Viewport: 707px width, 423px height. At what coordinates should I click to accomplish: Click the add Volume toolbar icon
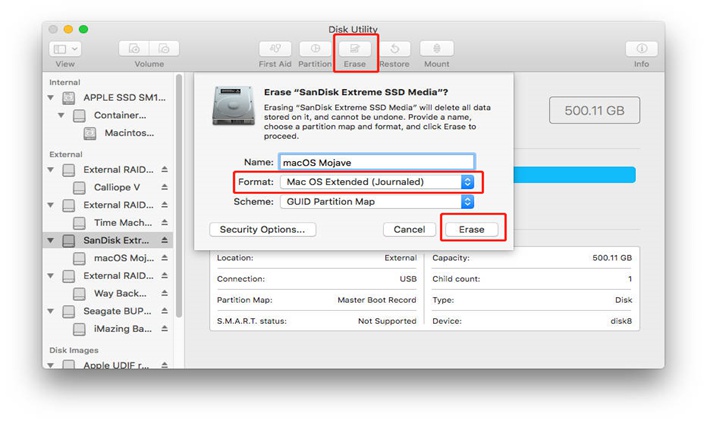pos(134,49)
